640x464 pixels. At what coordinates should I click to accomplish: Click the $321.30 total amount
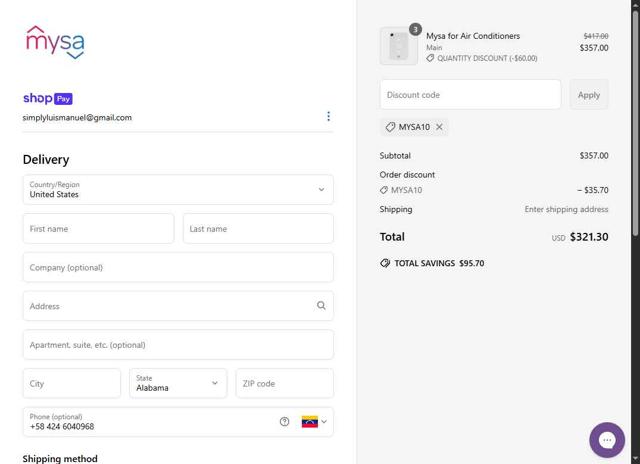(589, 237)
